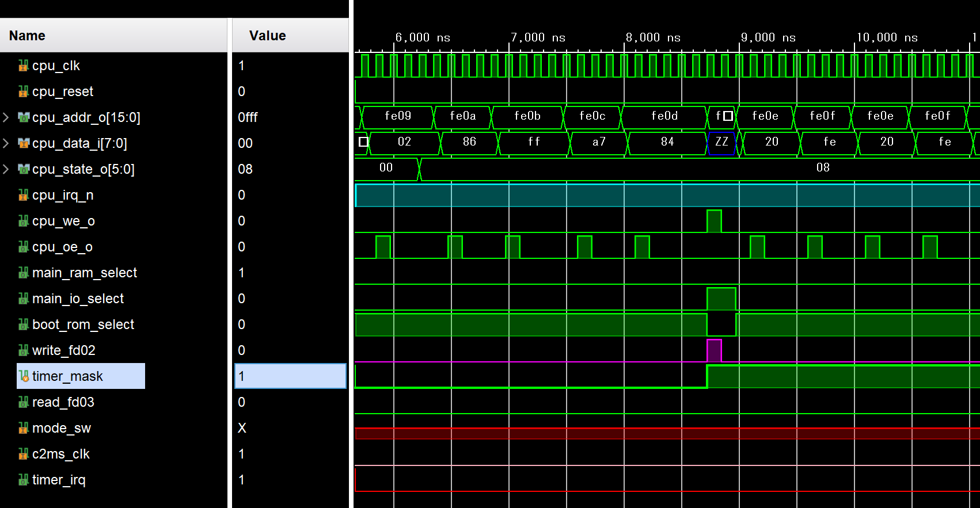Click the Value column header
Viewport: 980px width, 508px height.
click(x=267, y=36)
